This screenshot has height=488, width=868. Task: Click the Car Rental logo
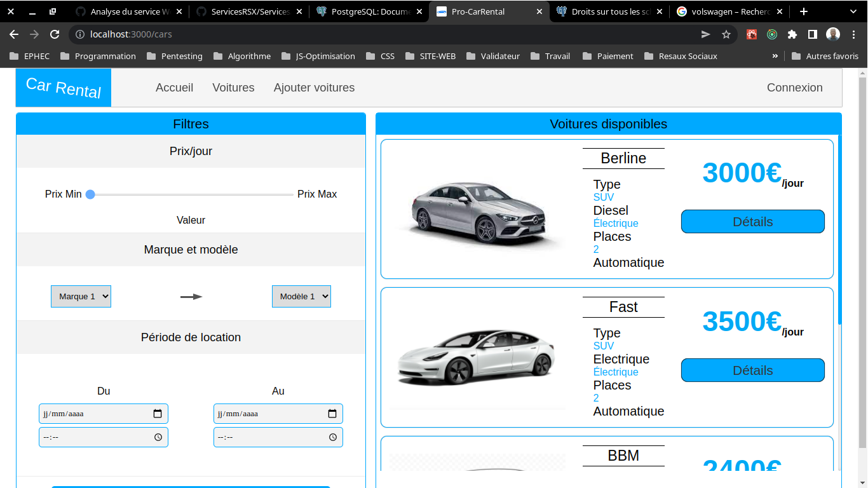click(64, 88)
